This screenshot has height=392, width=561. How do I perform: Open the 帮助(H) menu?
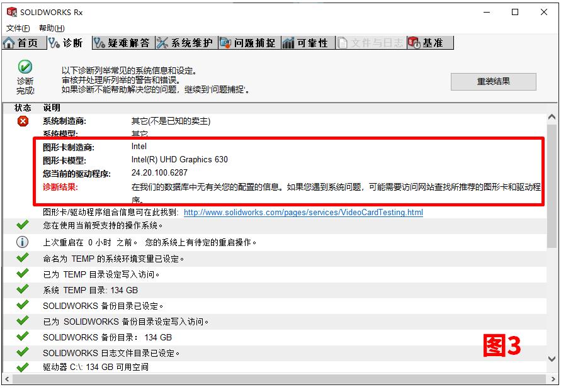[52, 28]
